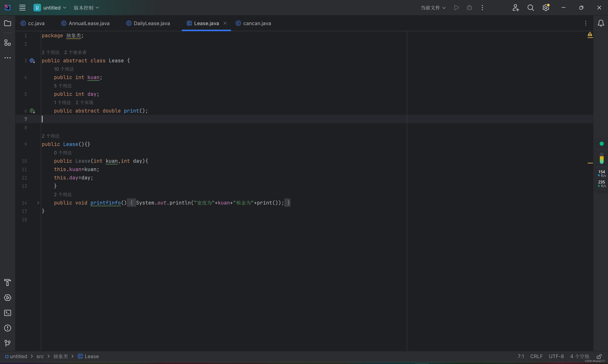608x364 pixels.
Task: Open the Build hammer tool window
Action: (8, 283)
